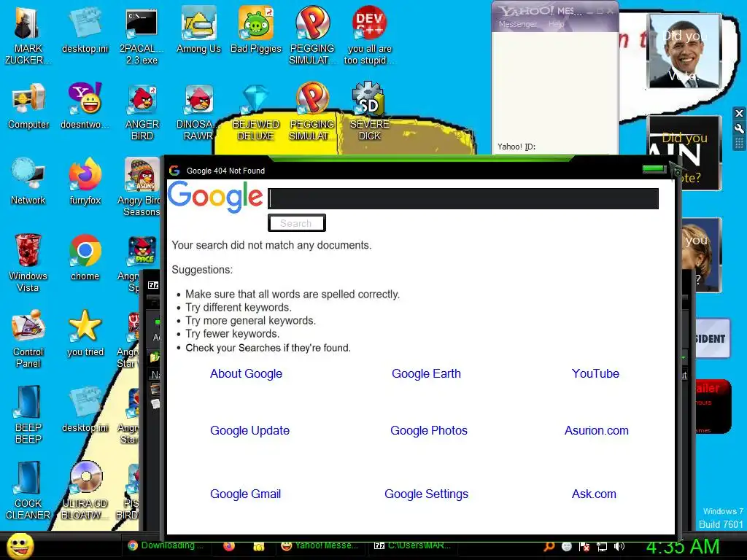Open the Computer desktop icon
The height and width of the screenshot is (560, 747).
[x=28, y=106]
